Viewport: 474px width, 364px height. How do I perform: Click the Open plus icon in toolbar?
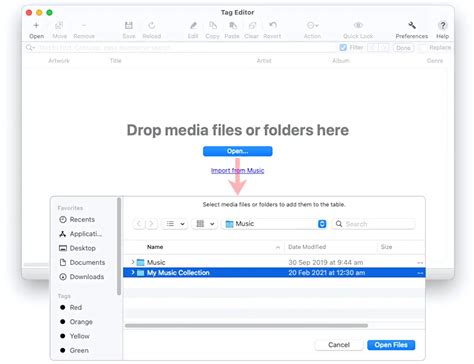coord(36,25)
